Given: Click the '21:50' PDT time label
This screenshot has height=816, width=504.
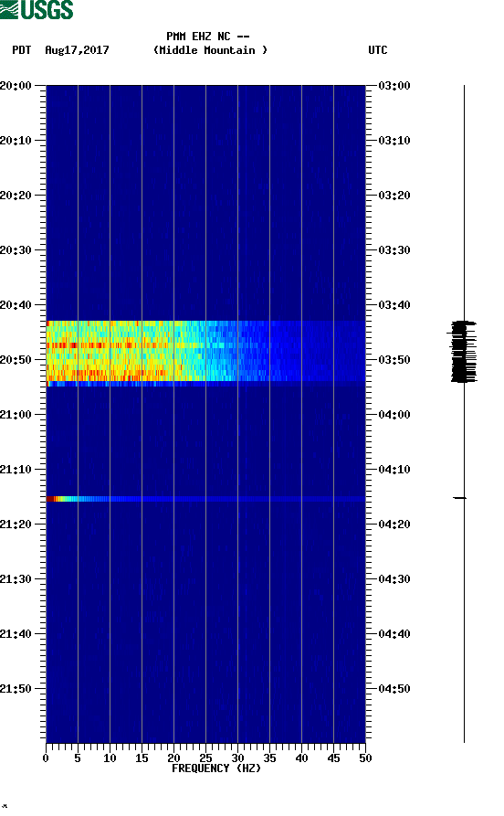Looking at the screenshot, I should [x=16, y=689].
